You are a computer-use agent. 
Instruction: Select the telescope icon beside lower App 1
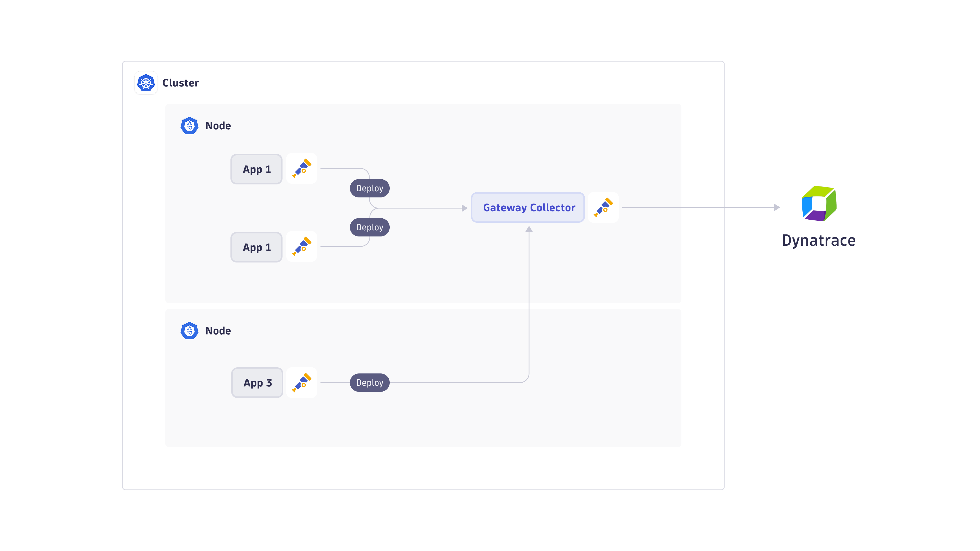click(x=302, y=246)
